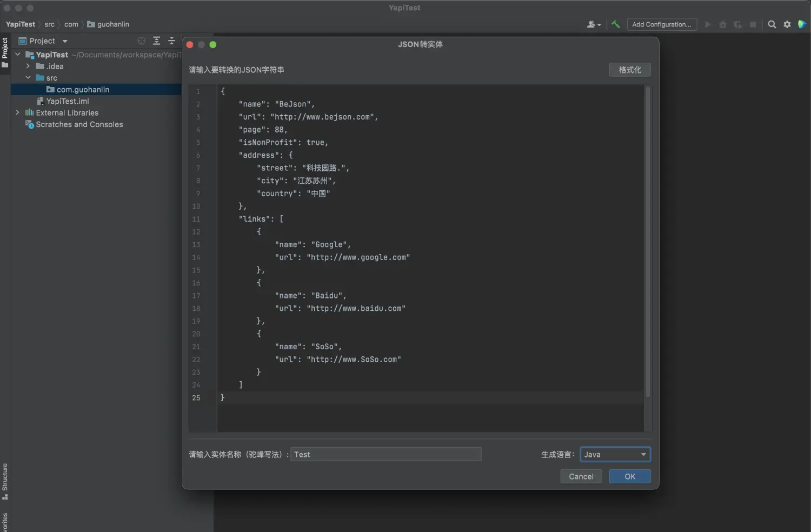This screenshot has width=811, height=532.
Task: Click YapiTest breadcrumb in navigation bar
Action: pyautogui.click(x=21, y=24)
